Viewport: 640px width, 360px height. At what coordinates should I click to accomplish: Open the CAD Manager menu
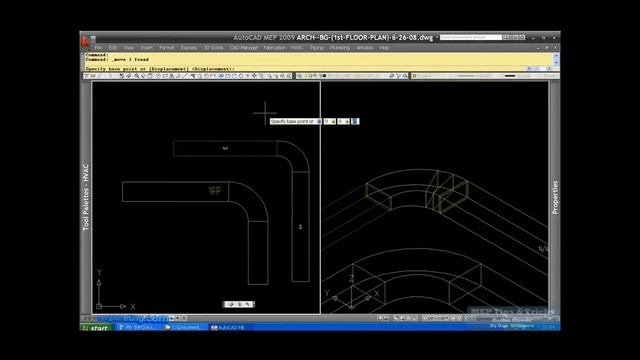244,48
